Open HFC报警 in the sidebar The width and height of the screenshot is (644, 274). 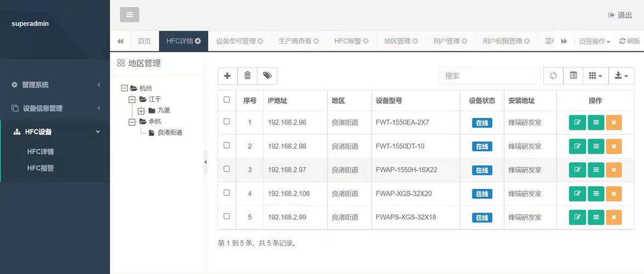41,168
